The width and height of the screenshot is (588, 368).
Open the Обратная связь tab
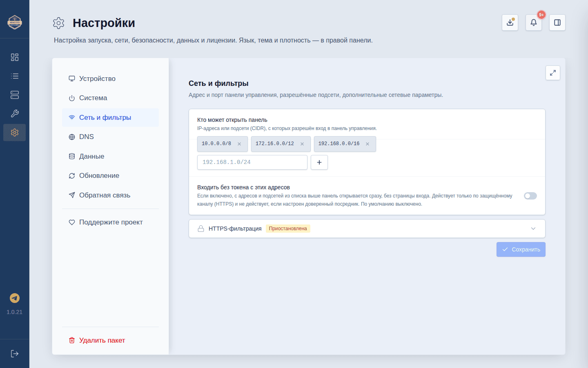click(110, 195)
